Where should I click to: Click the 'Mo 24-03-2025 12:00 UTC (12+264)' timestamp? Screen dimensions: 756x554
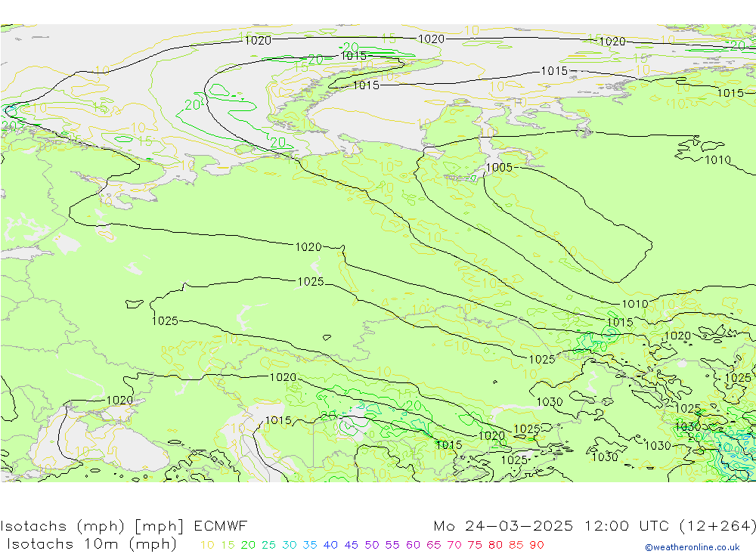point(594,525)
